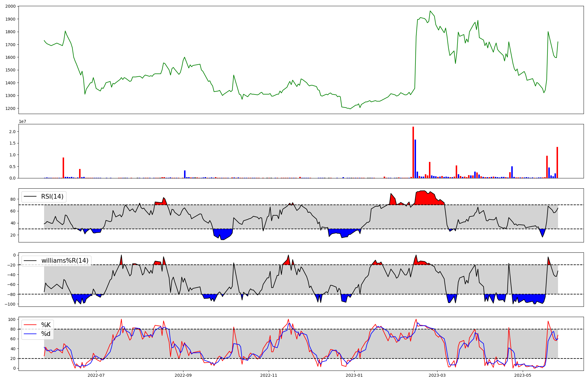Click the red %K line sample in legend

pos(30,325)
